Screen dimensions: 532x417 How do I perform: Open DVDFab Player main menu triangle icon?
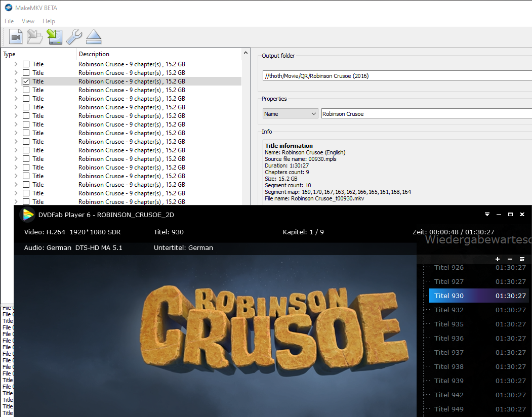(x=486, y=215)
